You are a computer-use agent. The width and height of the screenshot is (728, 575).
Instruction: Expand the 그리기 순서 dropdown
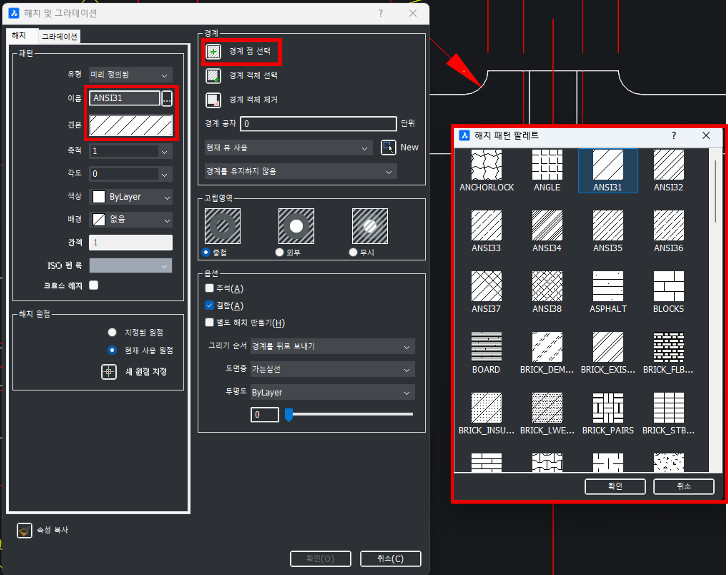[x=333, y=347]
